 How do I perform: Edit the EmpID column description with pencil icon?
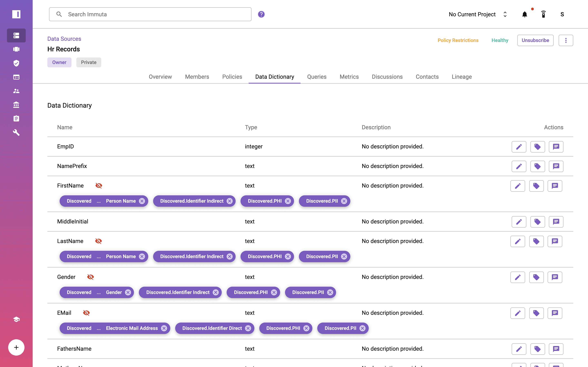[519, 147]
